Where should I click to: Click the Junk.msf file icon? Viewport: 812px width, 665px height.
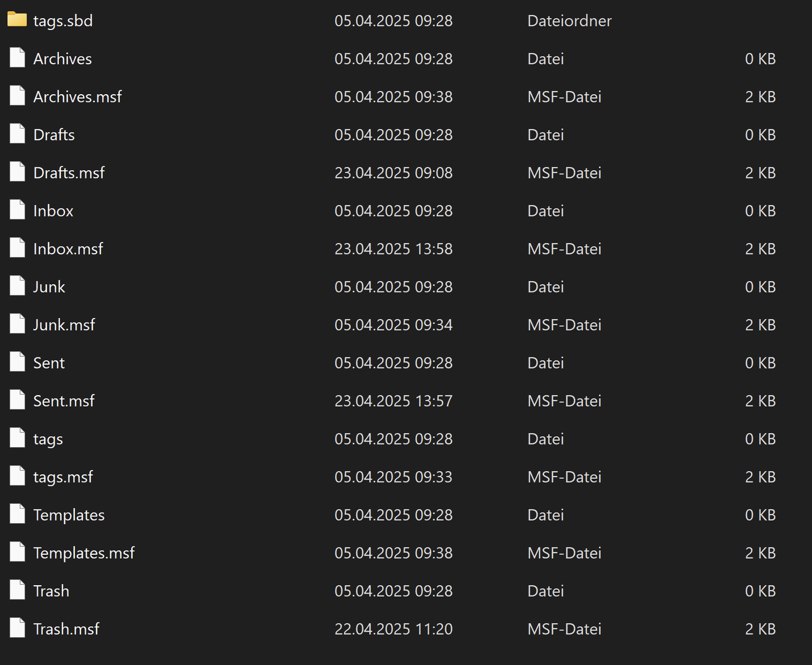(x=17, y=324)
